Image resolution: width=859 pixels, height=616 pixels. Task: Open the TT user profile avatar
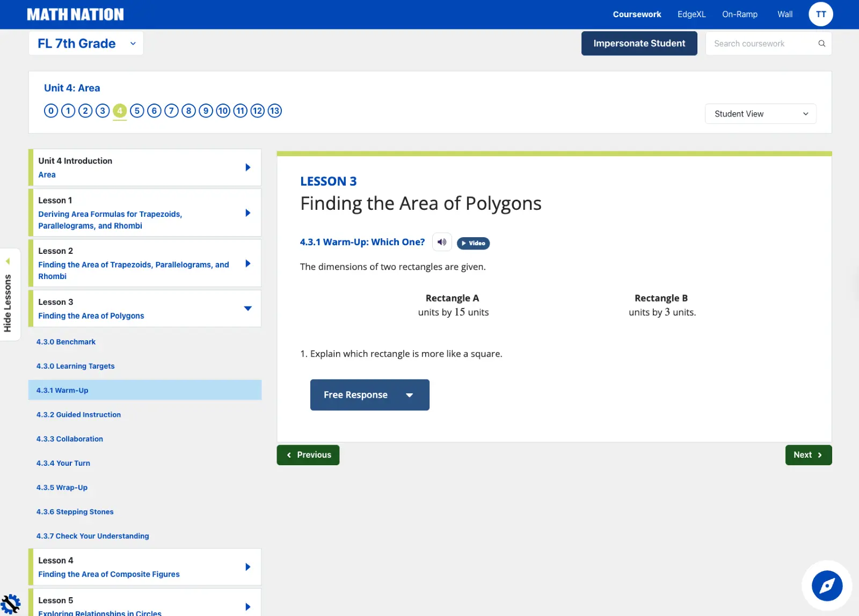click(820, 14)
